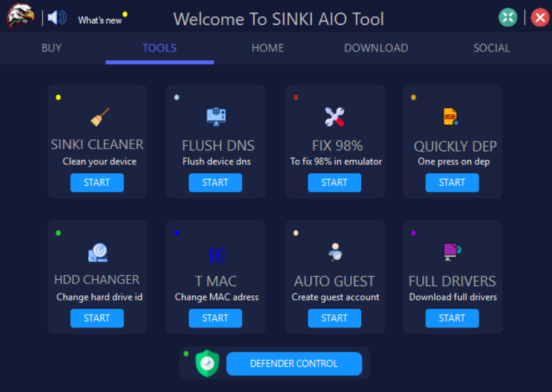Click the HDD CHANGER title text

[97, 280]
